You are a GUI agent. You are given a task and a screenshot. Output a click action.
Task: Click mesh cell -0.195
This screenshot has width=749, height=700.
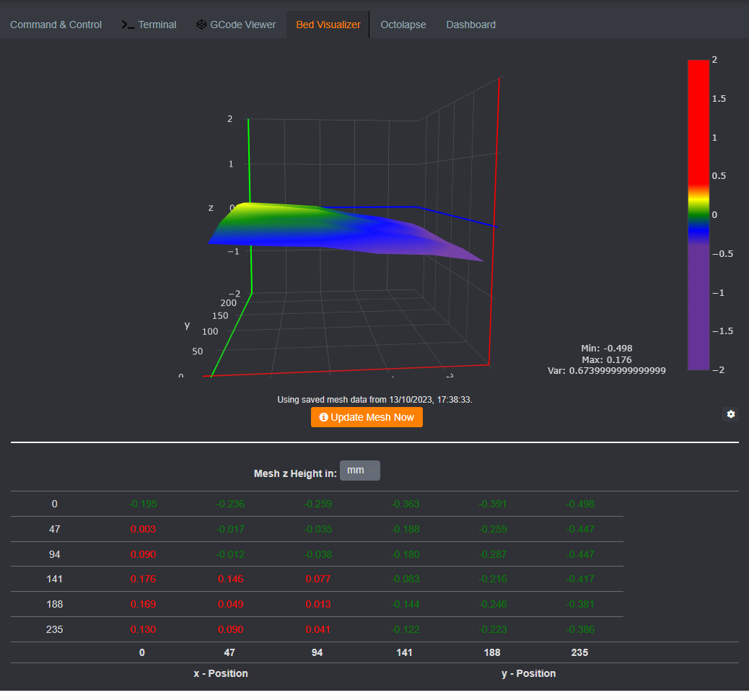[142, 504]
